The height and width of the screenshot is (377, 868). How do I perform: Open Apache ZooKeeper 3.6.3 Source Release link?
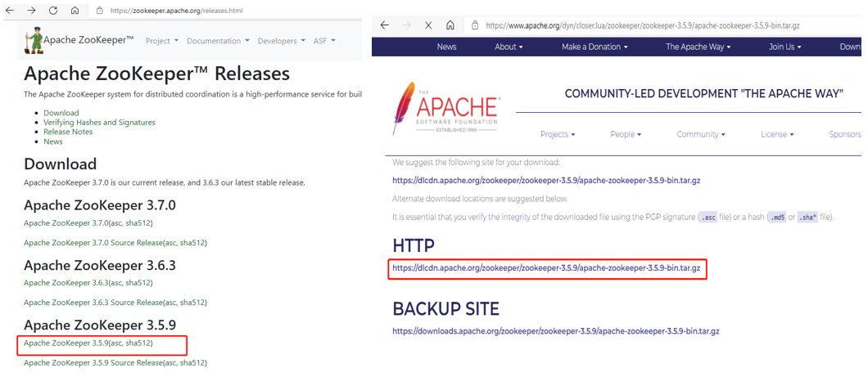pyautogui.click(x=93, y=303)
